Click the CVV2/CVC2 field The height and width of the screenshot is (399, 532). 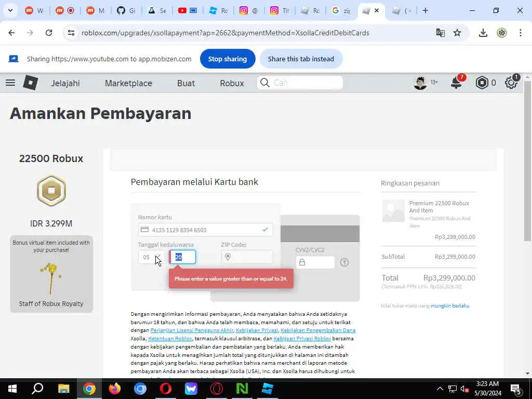[315, 262]
